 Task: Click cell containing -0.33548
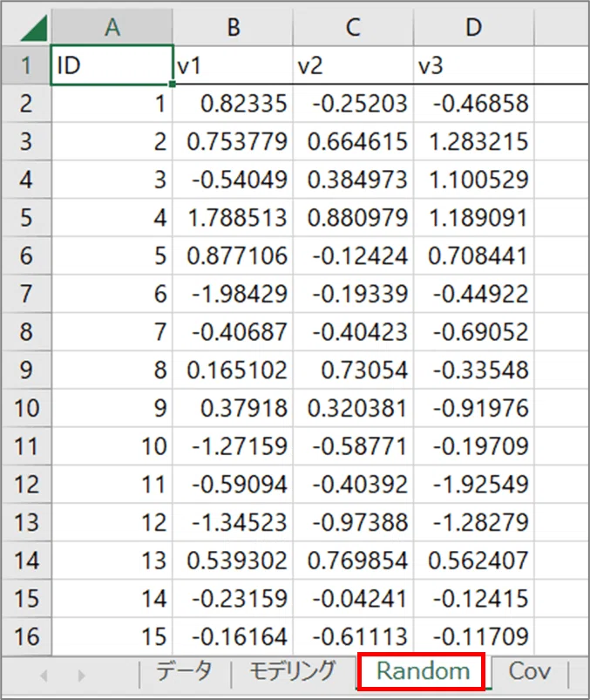474,370
